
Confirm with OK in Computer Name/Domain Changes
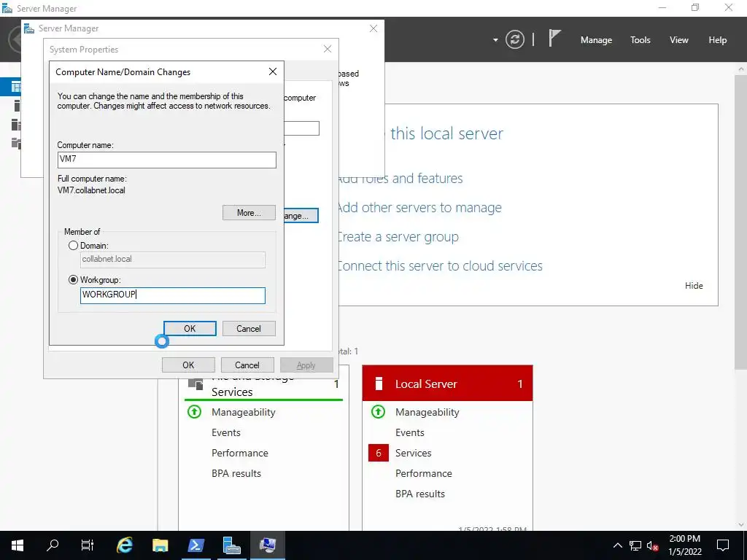coord(190,329)
